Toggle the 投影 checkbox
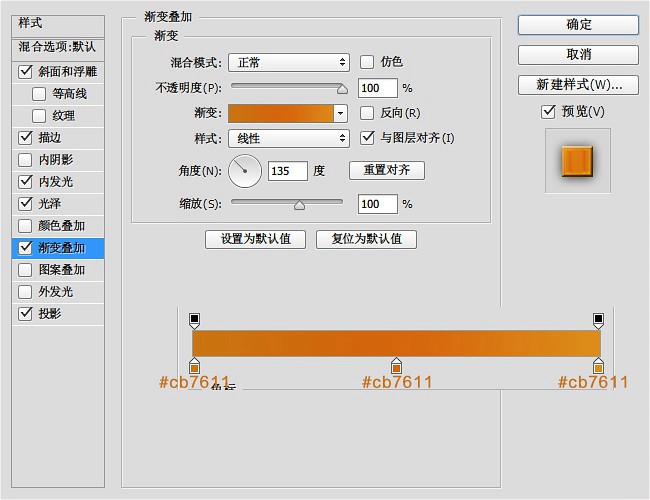The image size is (650, 500). click(x=25, y=314)
